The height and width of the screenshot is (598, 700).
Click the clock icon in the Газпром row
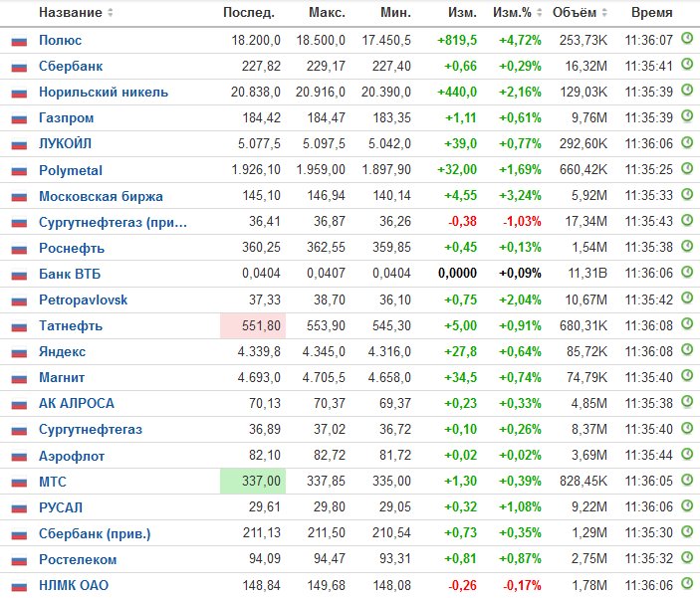[x=687, y=116]
